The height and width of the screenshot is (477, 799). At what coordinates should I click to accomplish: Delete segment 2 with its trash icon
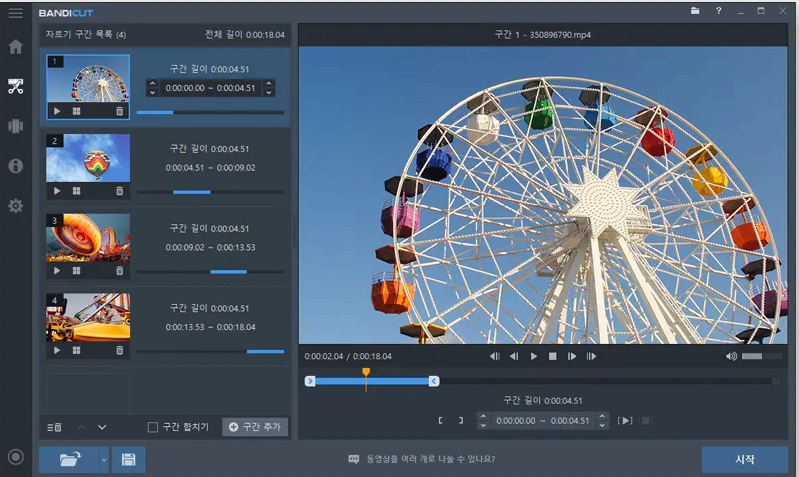[x=119, y=191]
